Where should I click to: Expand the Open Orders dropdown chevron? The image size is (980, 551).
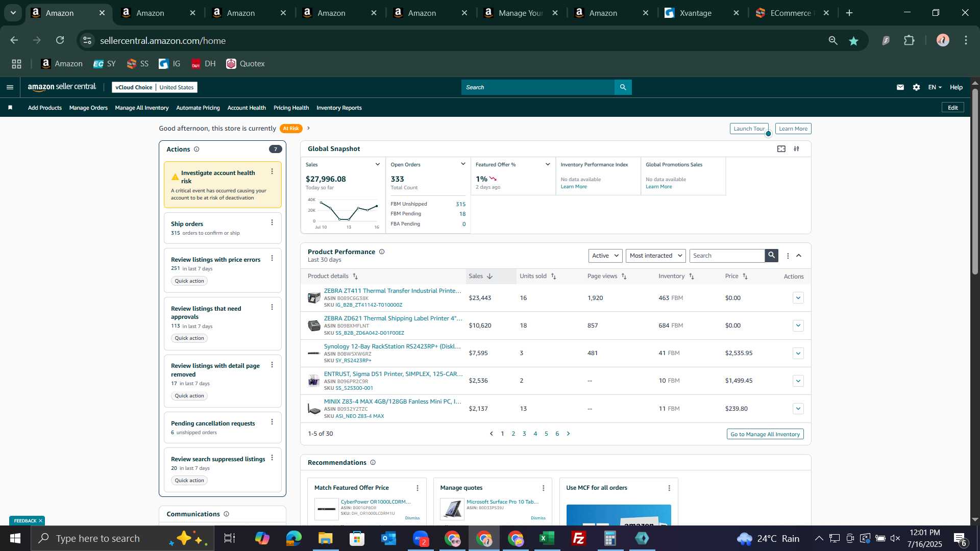coord(463,164)
